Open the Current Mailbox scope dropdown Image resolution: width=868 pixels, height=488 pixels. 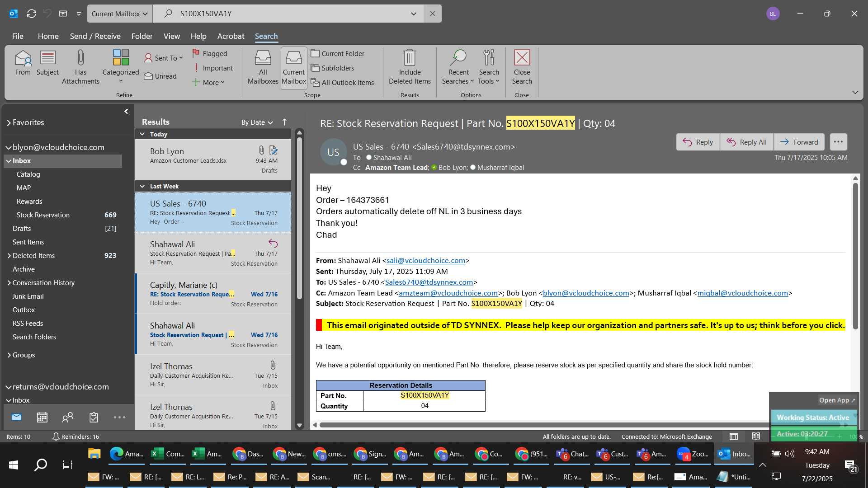(x=120, y=14)
